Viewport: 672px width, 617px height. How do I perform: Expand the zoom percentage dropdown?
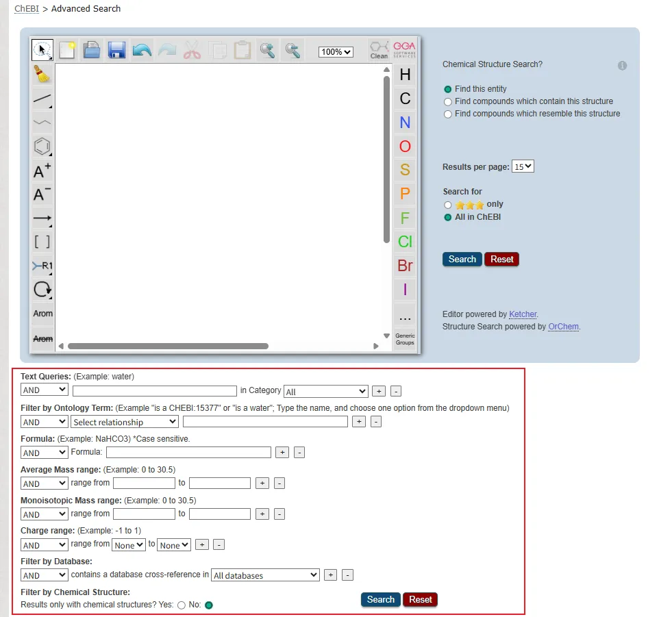pyautogui.click(x=336, y=52)
